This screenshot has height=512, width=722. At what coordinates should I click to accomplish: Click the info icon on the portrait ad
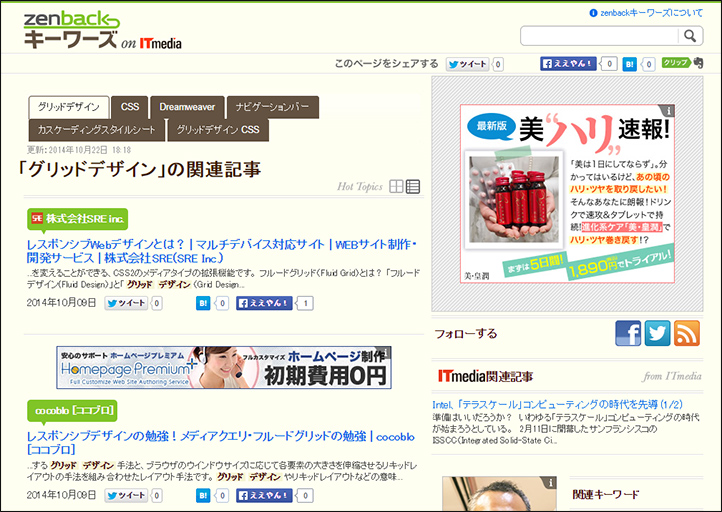click(x=550, y=483)
